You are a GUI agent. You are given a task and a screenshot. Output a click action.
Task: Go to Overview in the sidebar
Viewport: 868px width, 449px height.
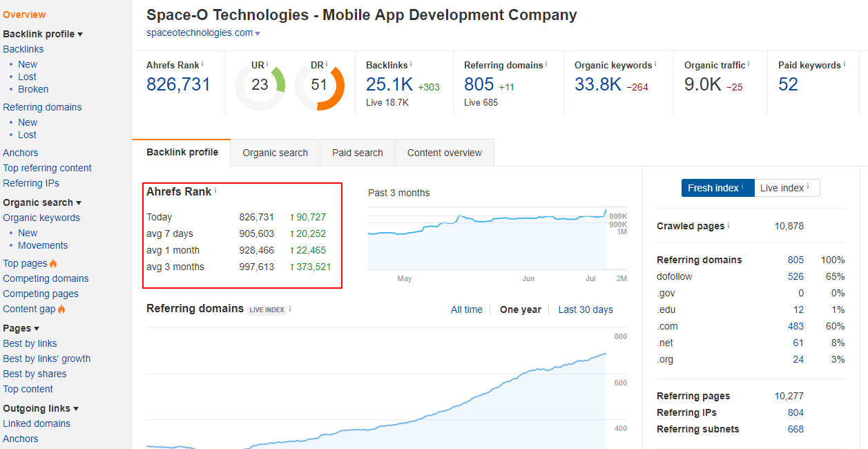tap(24, 15)
